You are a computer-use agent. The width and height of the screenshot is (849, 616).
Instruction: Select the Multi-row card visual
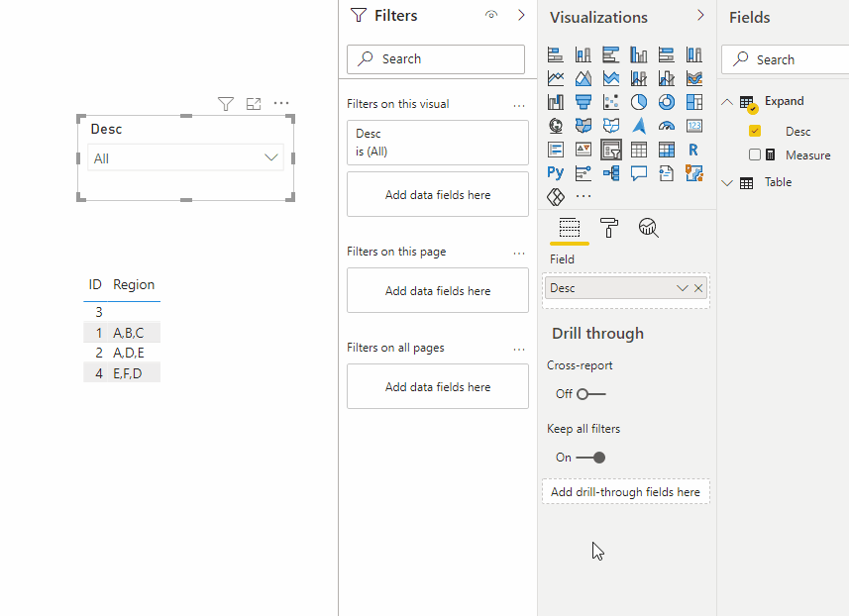click(x=556, y=150)
